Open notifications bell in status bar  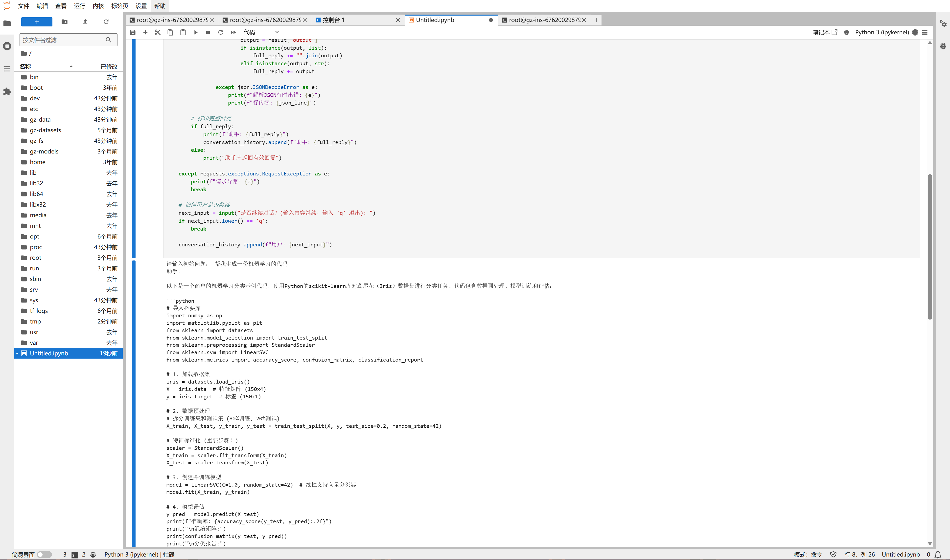click(x=938, y=554)
